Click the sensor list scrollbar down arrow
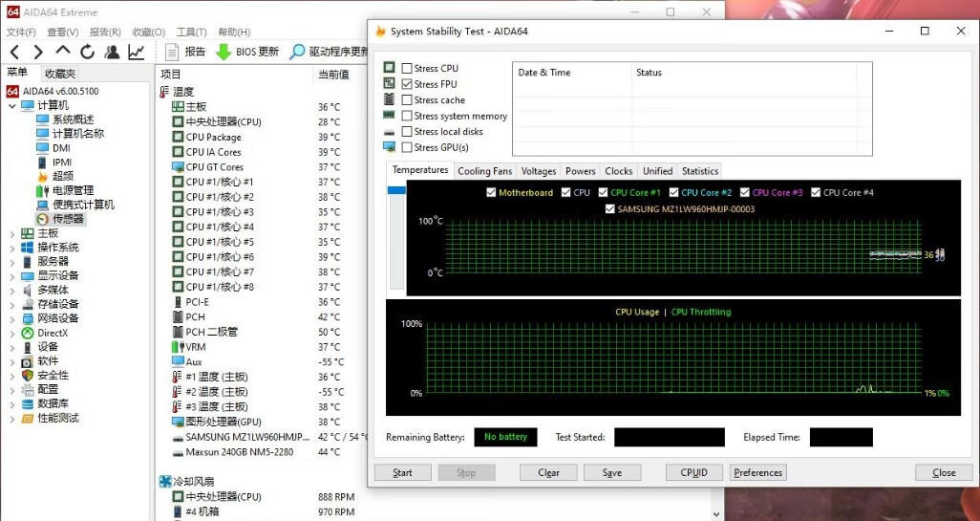This screenshot has height=521, width=980. [717, 514]
